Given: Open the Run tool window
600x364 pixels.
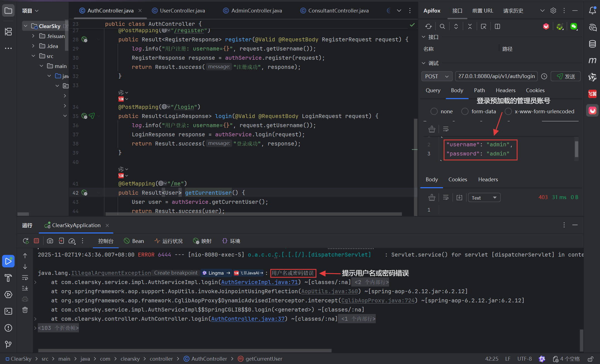Looking at the screenshot, I should [8, 261].
